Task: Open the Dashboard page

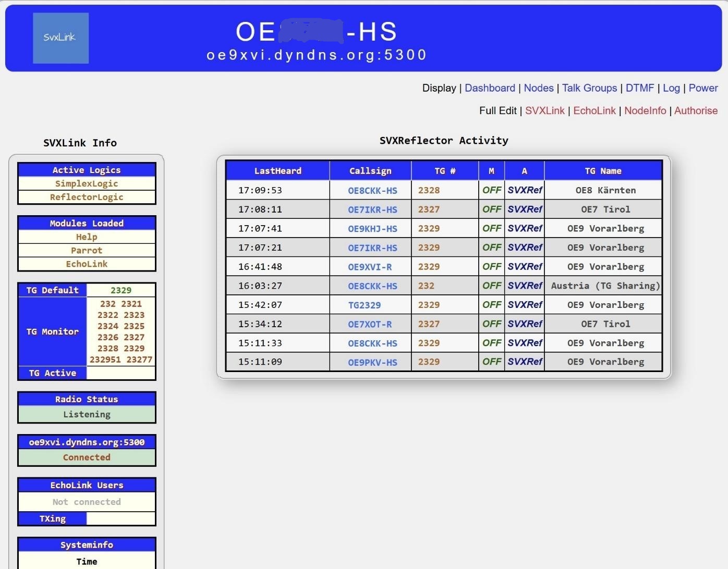Action: click(489, 88)
